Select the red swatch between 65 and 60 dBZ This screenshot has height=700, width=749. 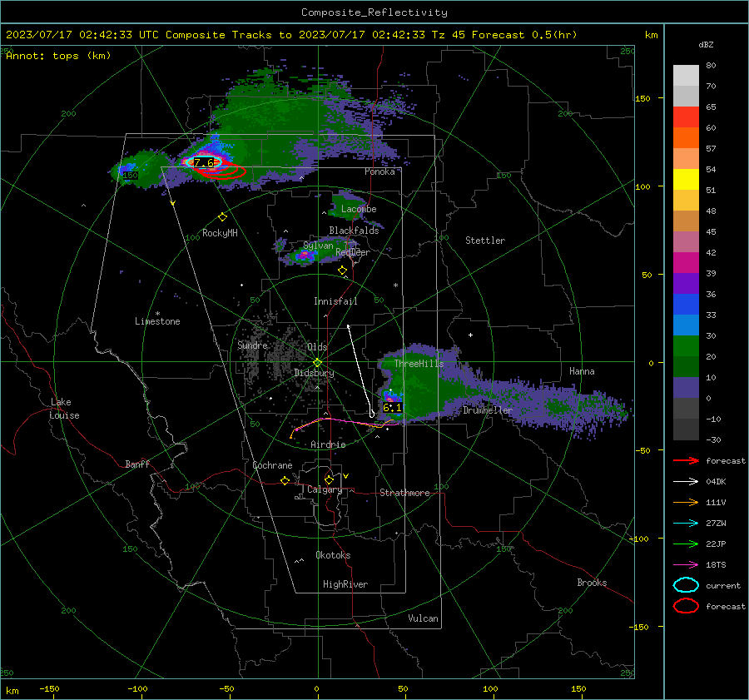(686, 117)
